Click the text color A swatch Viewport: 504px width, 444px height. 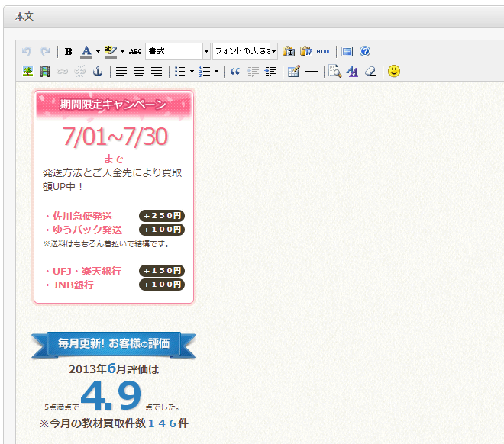tap(86, 52)
